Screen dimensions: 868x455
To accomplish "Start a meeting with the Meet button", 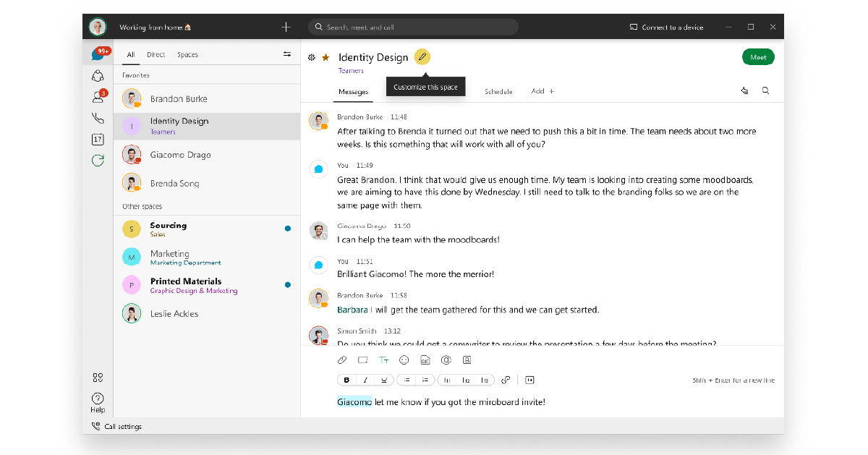I will (758, 56).
